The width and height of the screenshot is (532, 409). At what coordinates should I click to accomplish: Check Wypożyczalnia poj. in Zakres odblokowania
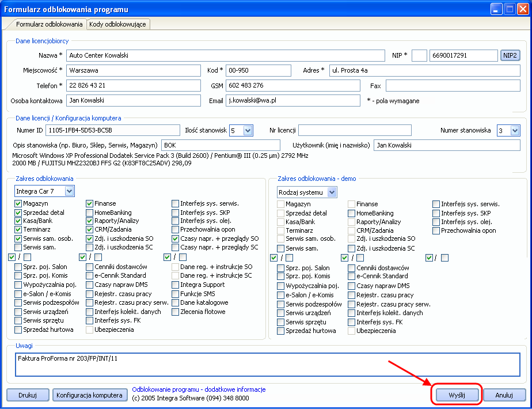pyautogui.click(x=18, y=285)
